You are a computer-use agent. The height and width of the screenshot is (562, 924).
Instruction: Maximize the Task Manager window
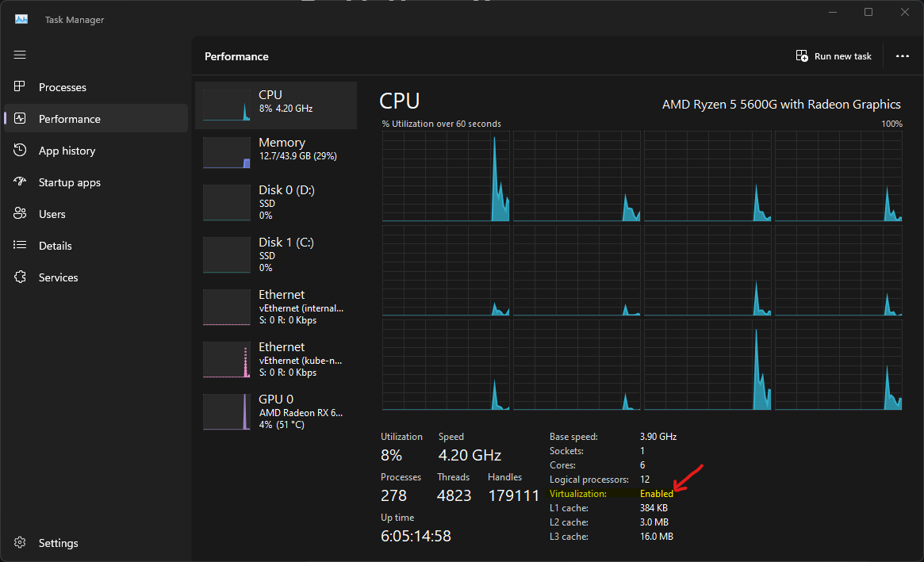(868, 12)
